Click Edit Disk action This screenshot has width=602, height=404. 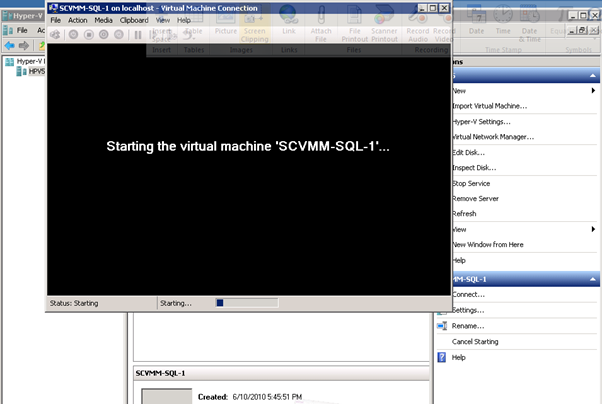point(469,152)
